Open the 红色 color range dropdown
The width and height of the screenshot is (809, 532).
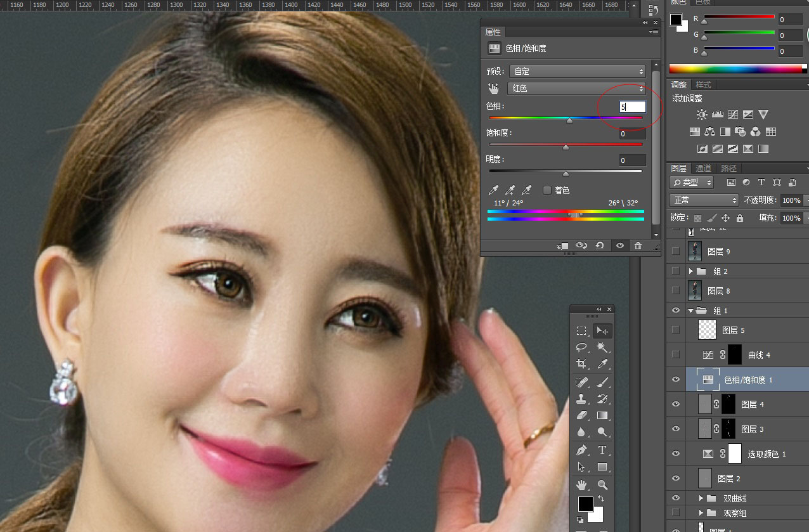pyautogui.click(x=576, y=88)
